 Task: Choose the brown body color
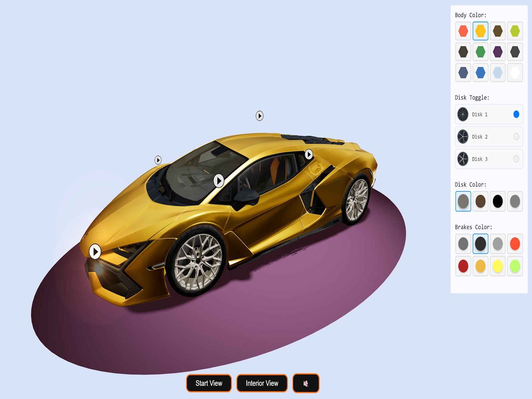click(498, 31)
